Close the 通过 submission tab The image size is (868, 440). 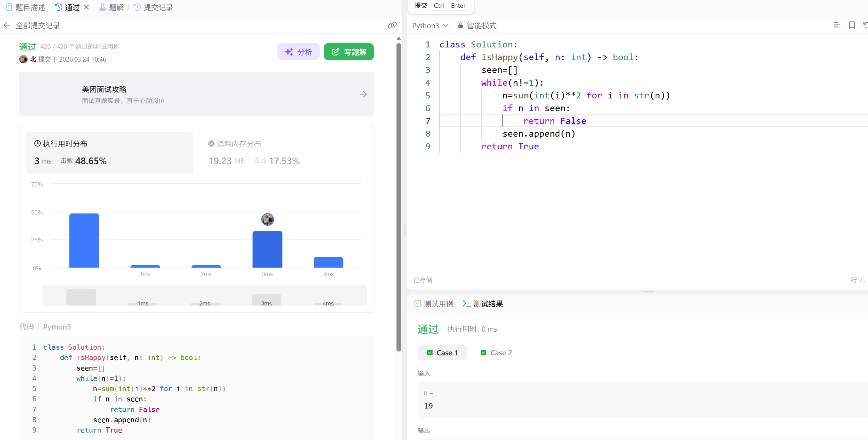86,7
